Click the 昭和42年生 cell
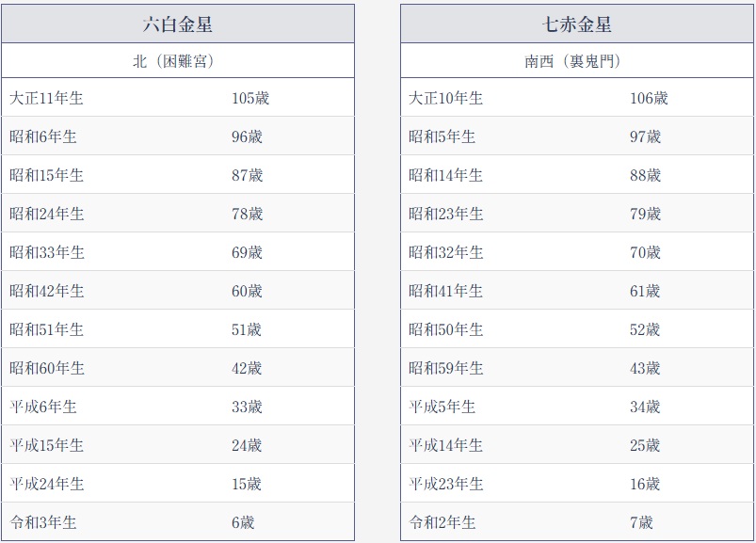756x543 pixels. (46, 291)
